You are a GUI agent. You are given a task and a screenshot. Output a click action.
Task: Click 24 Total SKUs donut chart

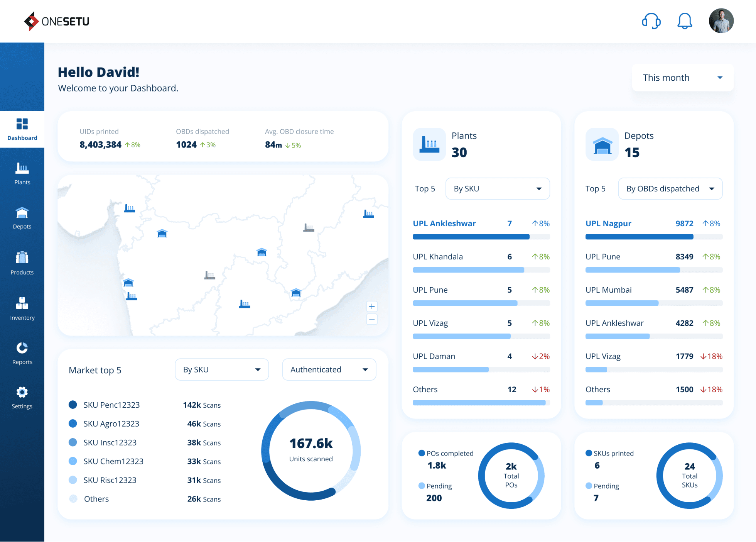(x=690, y=476)
